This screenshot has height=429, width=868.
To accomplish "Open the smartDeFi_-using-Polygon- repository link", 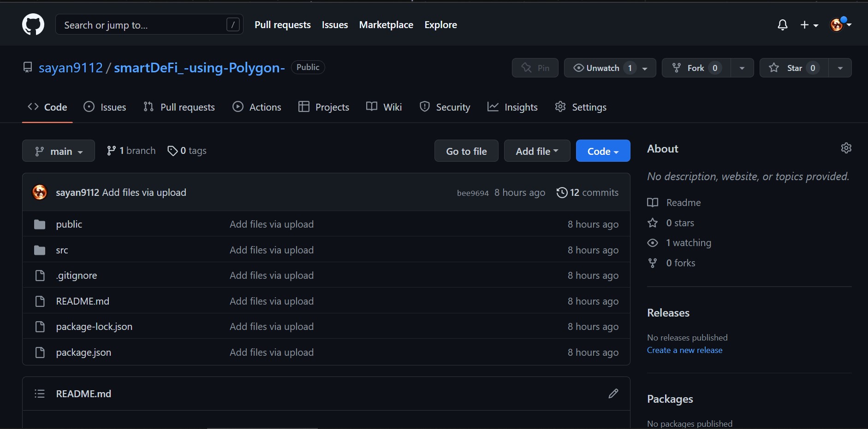I will pos(199,68).
